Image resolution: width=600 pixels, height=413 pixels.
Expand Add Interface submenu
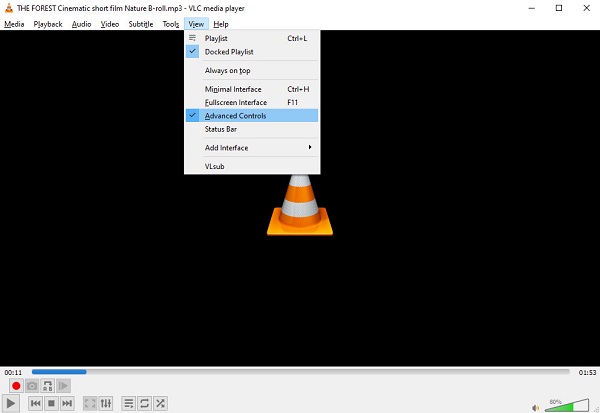[x=252, y=148]
